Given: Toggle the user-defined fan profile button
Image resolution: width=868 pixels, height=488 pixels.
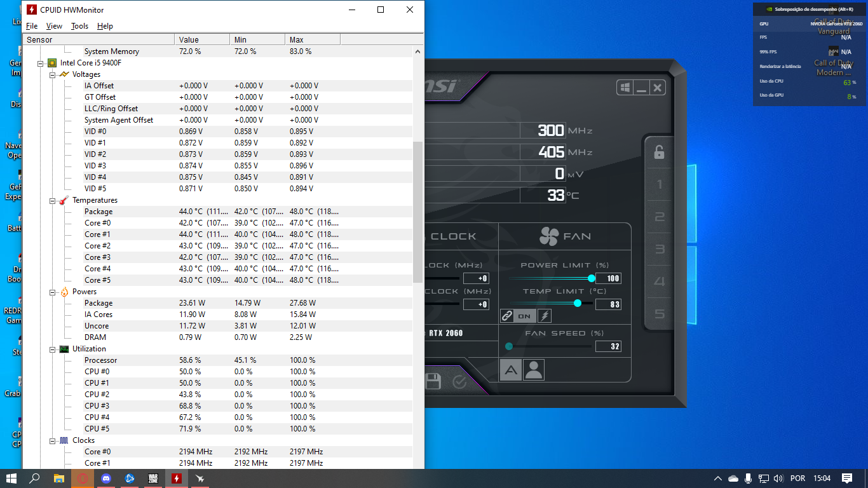Looking at the screenshot, I should [x=534, y=370].
